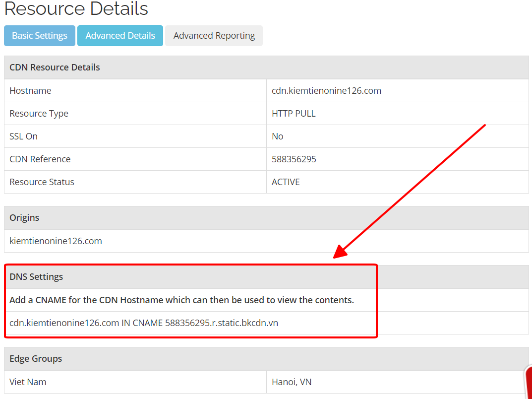Click the DNS Settings section header
The height and width of the screenshot is (399, 532).
pos(36,277)
